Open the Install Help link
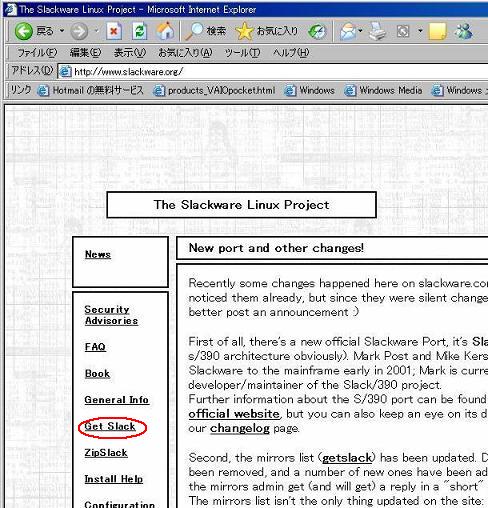 pos(114,479)
